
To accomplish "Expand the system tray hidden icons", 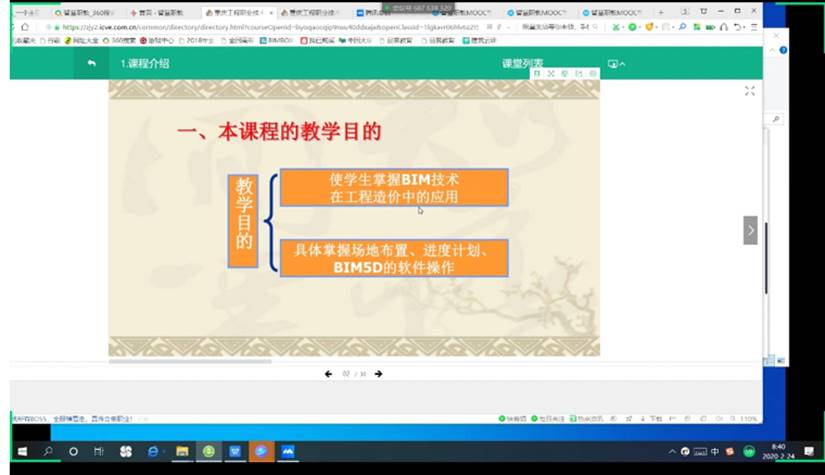I will pos(672,451).
